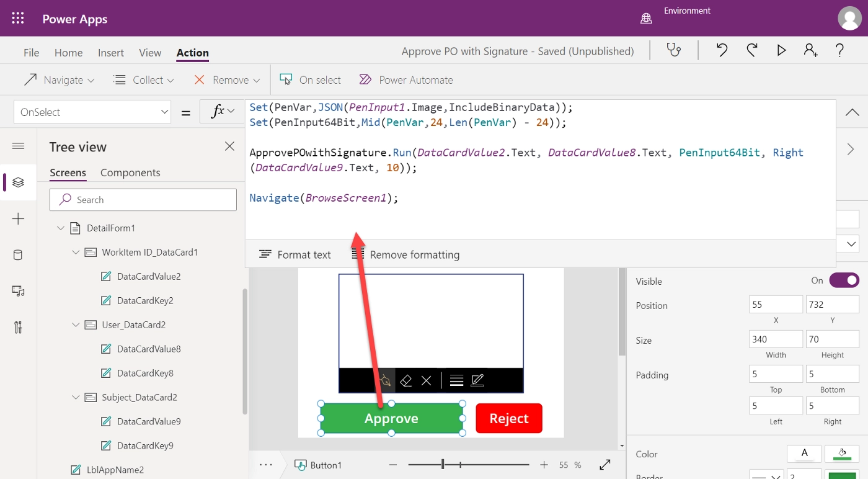Collapse the formula bar chevron

point(852,112)
